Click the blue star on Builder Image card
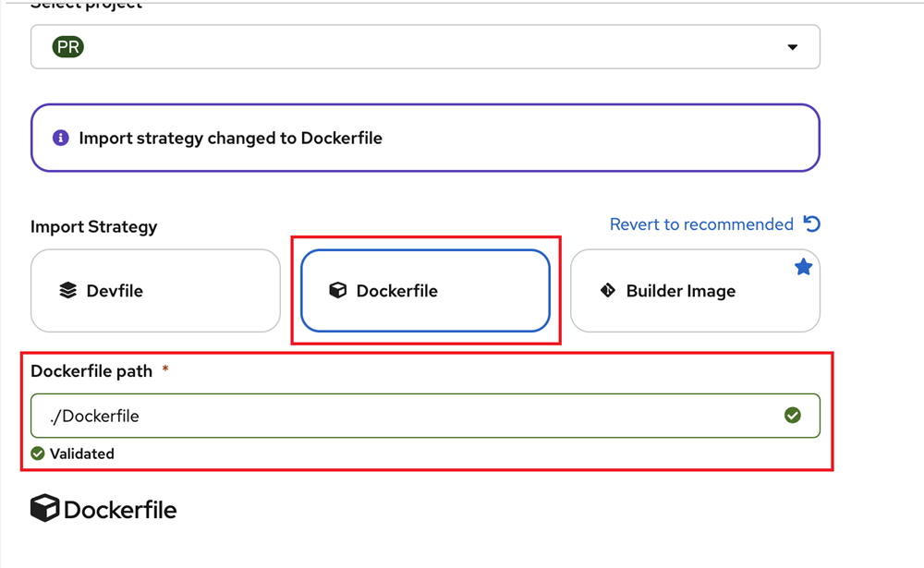Image resolution: width=924 pixels, height=568 pixels. pyautogui.click(x=803, y=266)
